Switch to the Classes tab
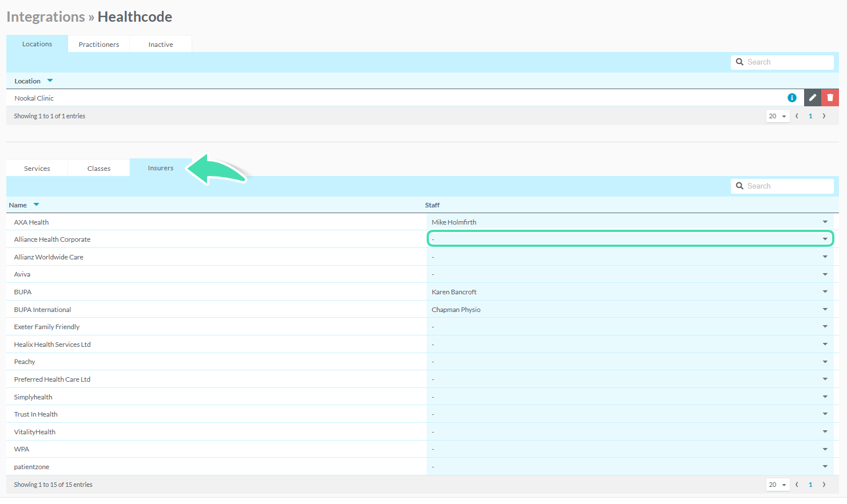This screenshot has width=847, height=504. pos(99,169)
